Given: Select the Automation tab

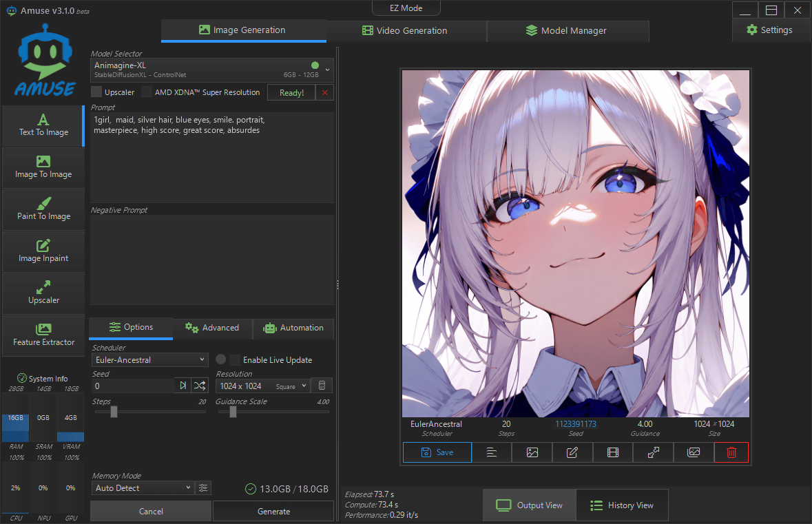Looking at the screenshot, I should [293, 328].
